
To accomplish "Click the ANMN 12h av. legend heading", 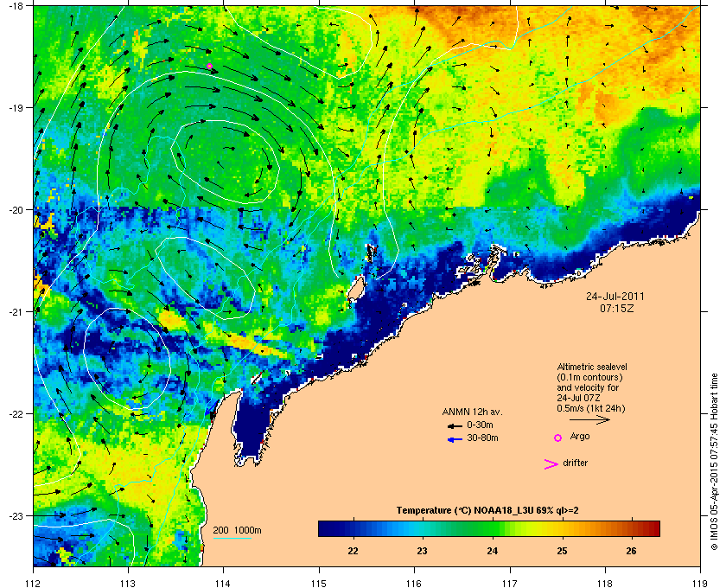I will (472, 412).
